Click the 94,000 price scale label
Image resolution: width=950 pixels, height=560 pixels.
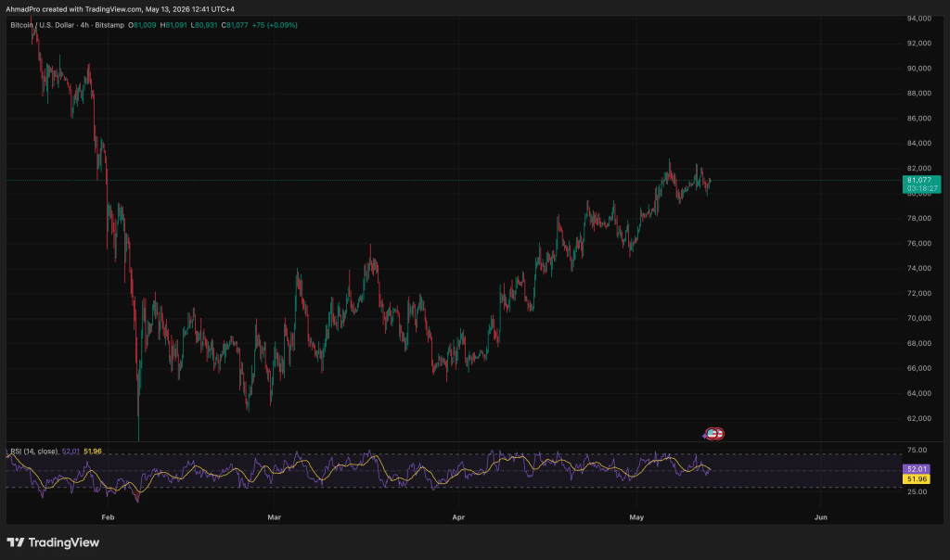pyautogui.click(x=919, y=19)
